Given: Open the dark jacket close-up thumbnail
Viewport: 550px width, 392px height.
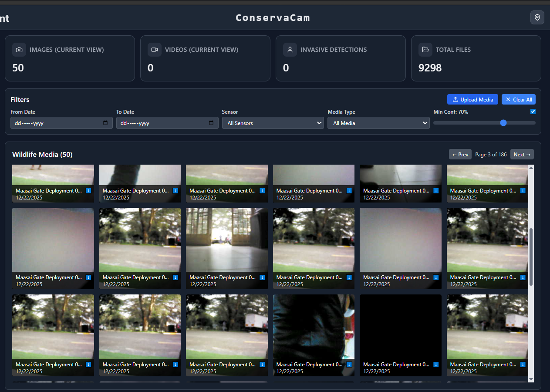Looking at the screenshot, I should 314,327.
